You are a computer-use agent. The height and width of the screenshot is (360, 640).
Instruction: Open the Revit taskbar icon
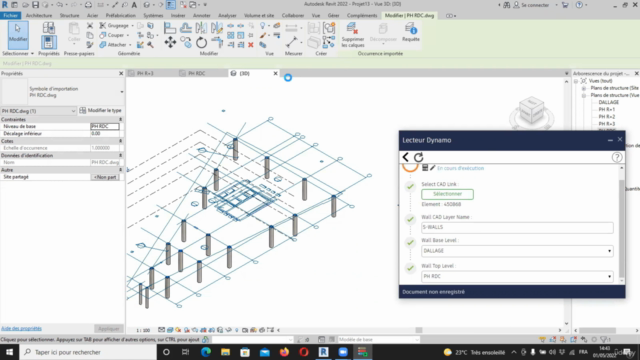click(323, 352)
